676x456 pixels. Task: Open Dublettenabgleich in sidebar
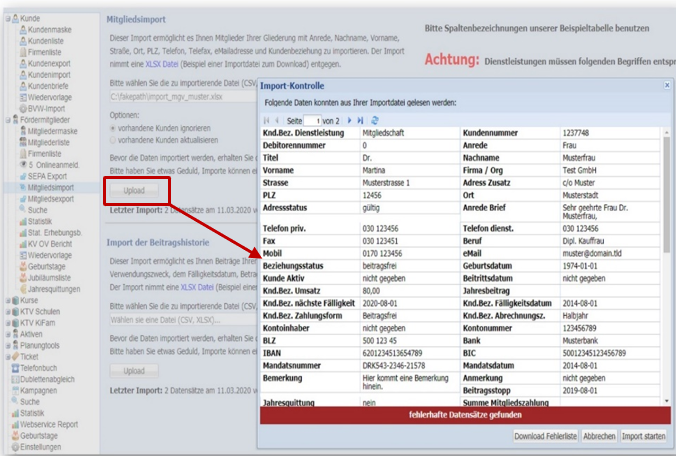pyautogui.click(x=43, y=379)
